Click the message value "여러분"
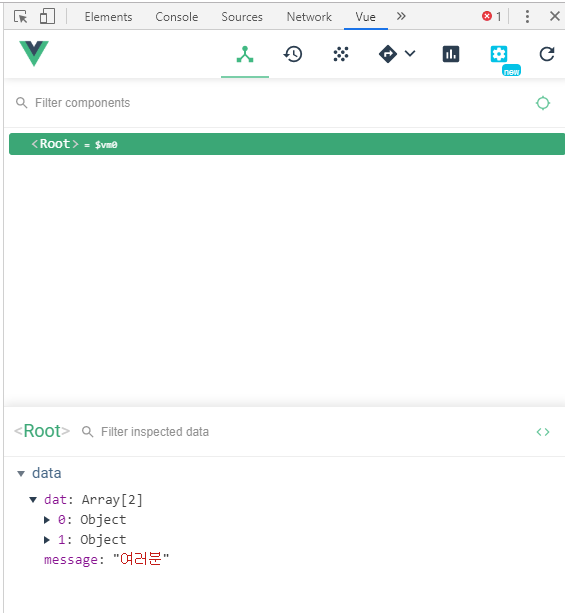Image resolution: width=565 pixels, height=613 pixels. click(x=141, y=559)
